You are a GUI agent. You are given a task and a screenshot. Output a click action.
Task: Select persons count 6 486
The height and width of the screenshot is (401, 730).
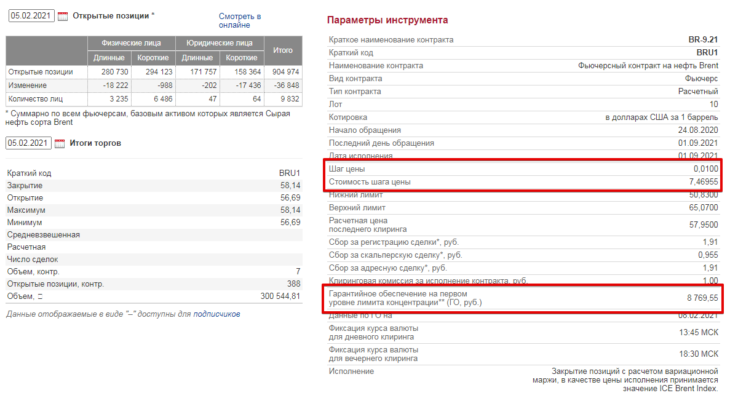point(163,99)
